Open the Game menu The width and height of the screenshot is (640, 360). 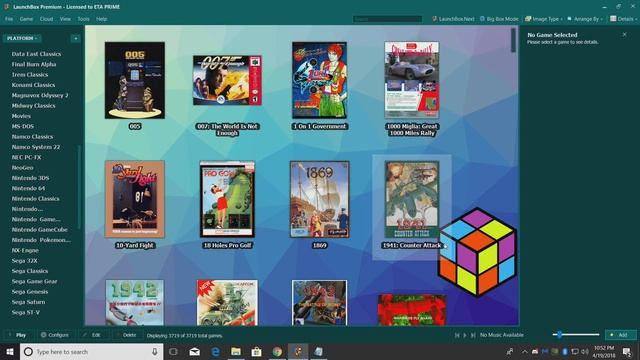26,19
